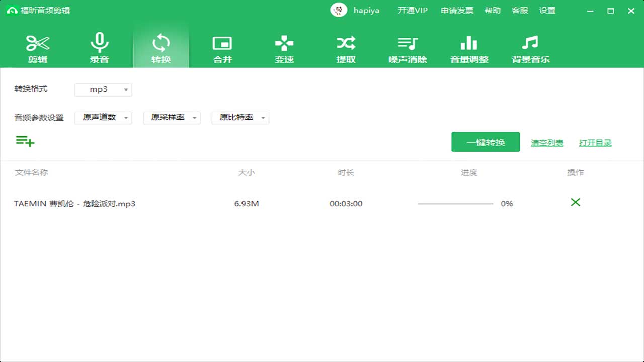This screenshot has width=644, height=362.
Task: Expand the mp3 format dropdown
Action: (x=103, y=90)
